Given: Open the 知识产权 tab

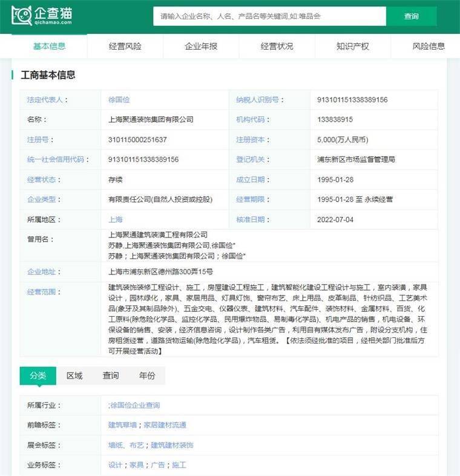Looking at the screenshot, I should coord(353,46).
